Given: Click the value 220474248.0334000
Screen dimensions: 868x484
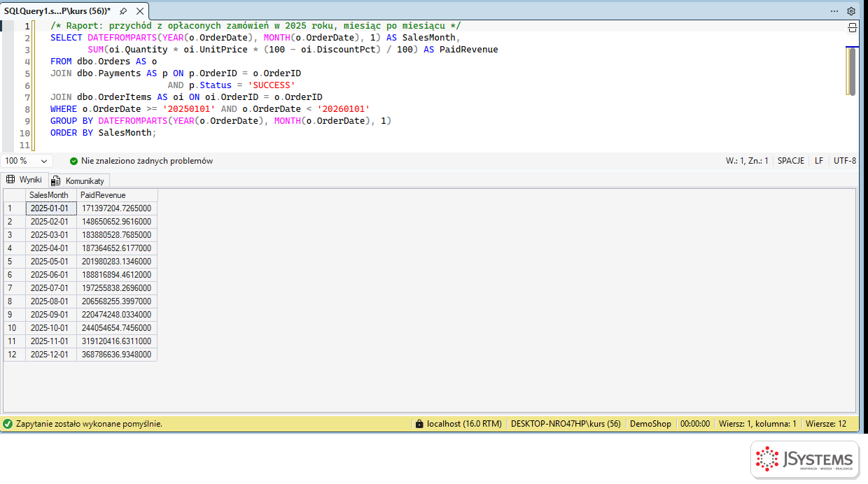Looking at the screenshot, I should 117,315.
